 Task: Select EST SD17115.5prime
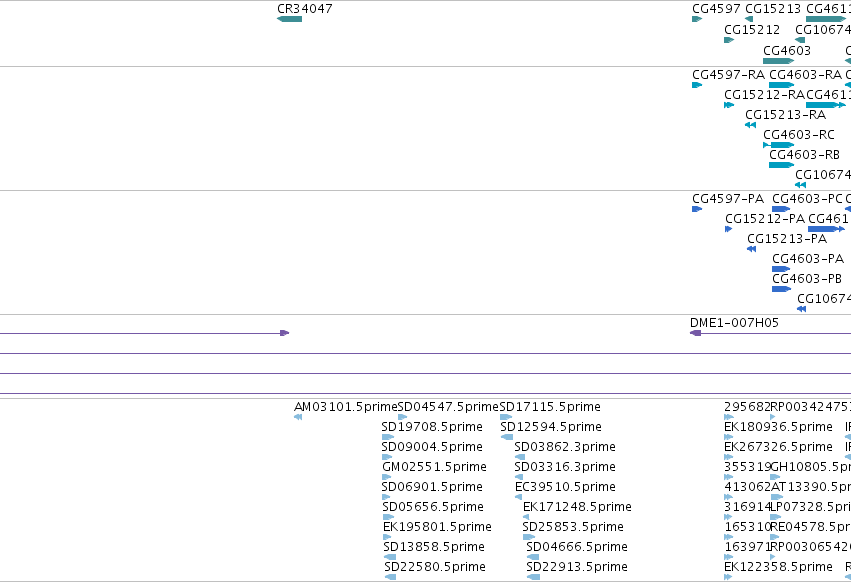pyautogui.click(x=506, y=417)
